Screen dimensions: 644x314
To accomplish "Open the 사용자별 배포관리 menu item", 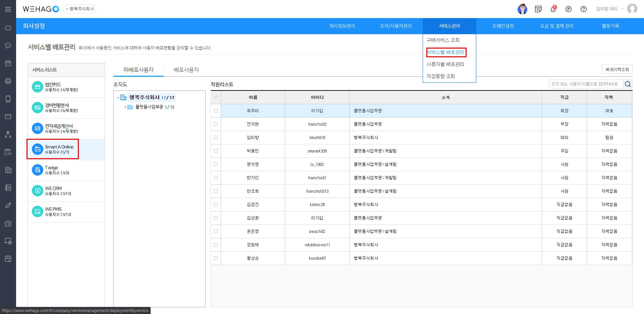I will 445,64.
